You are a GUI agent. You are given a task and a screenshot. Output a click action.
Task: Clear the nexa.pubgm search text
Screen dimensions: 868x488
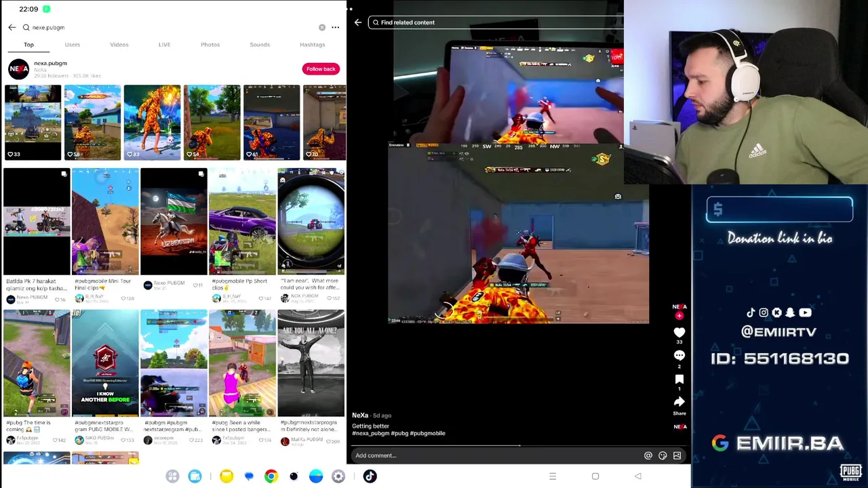[322, 27]
